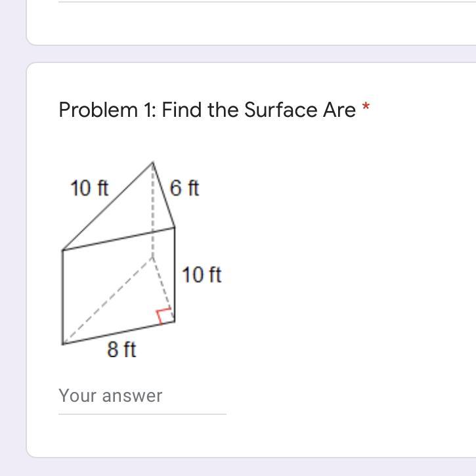Click the bottom-left corner vertex of the prism
The width and height of the screenshot is (476, 476).
pyautogui.click(x=62, y=344)
